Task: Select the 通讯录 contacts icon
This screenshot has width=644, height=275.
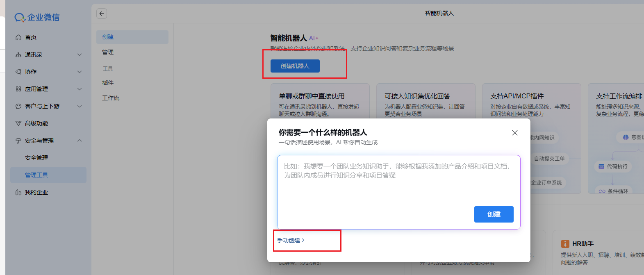Action: (18, 55)
